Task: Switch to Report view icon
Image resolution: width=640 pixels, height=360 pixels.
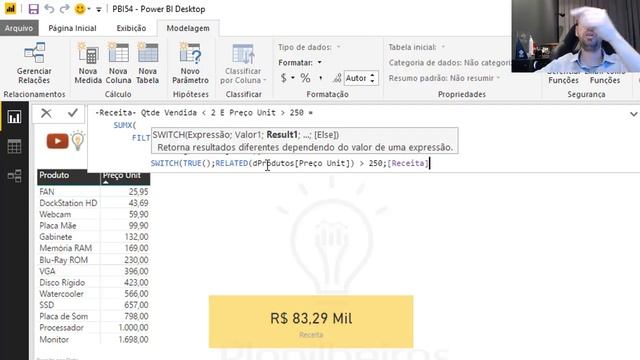Action: click(14, 117)
